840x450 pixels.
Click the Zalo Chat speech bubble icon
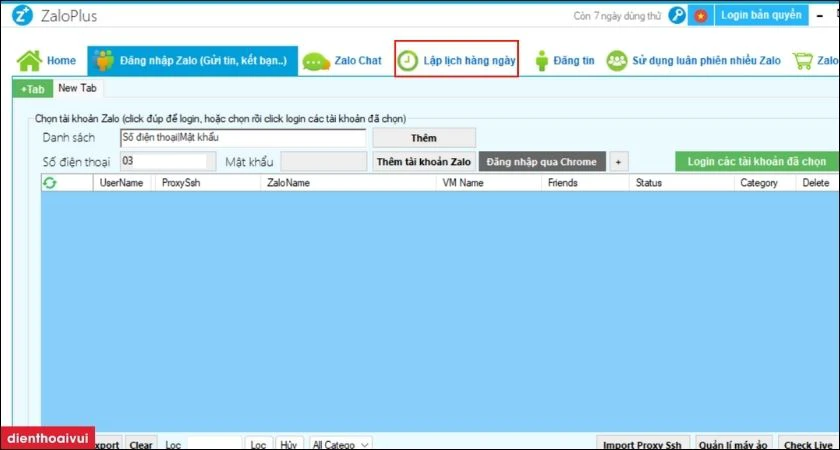point(316,61)
